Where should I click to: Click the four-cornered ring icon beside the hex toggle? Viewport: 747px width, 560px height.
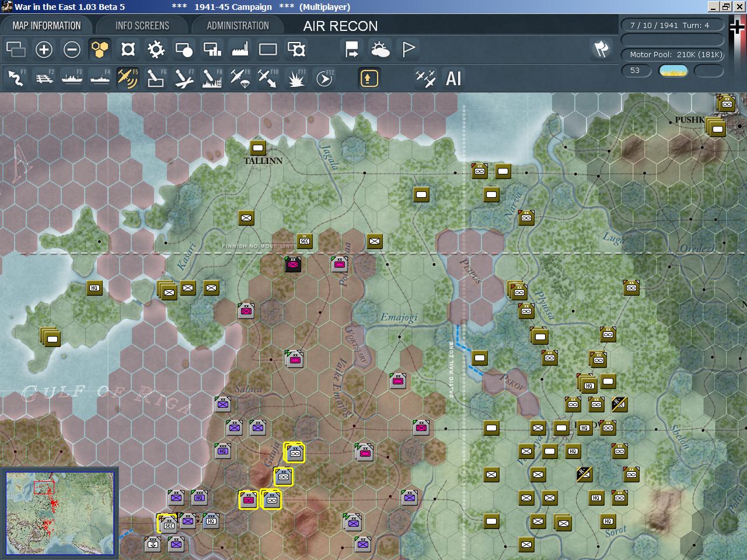pyautogui.click(x=128, y=50)
